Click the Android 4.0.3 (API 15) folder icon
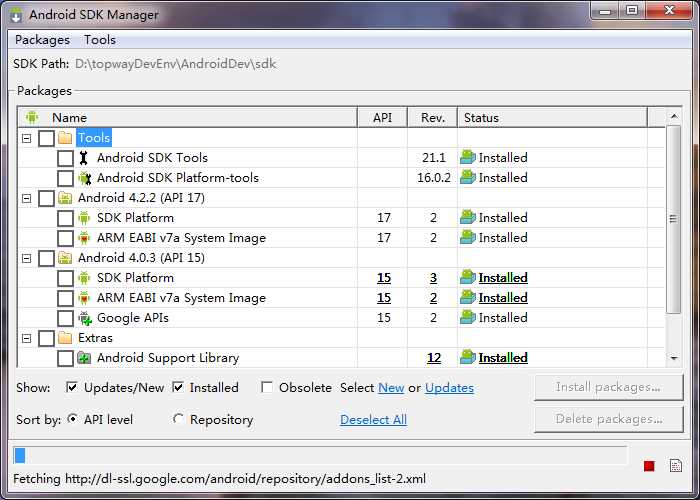 click(x=65, y=258)
